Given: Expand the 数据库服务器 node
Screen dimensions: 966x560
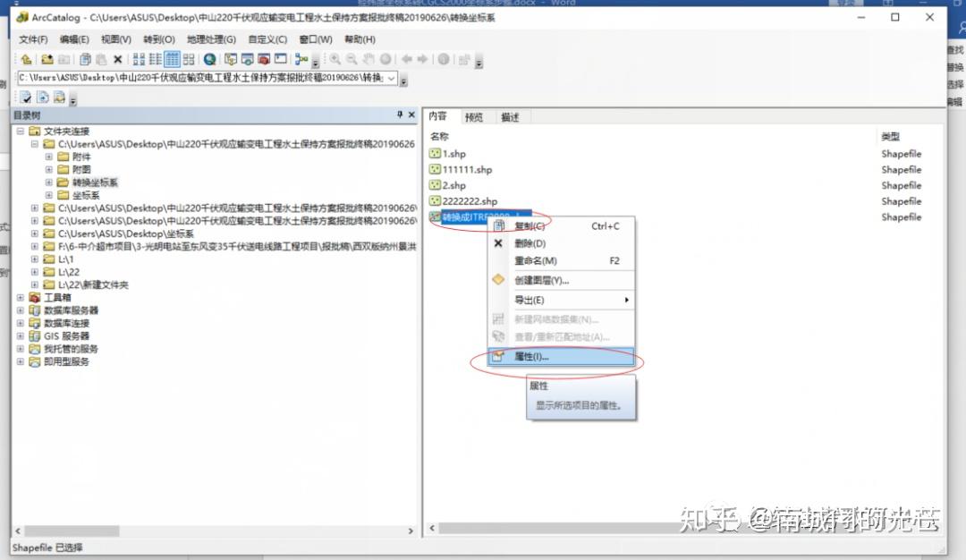Looking at the screenshot, I should 21,310.
